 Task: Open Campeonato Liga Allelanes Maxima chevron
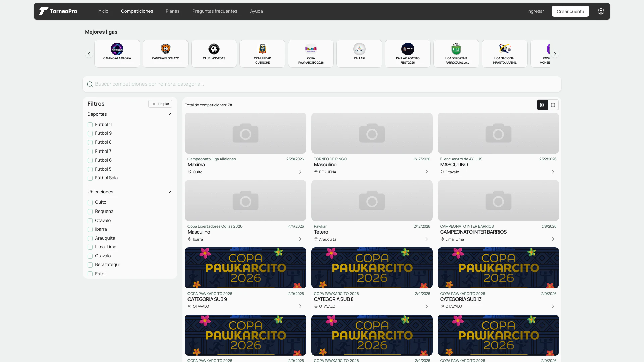[x=300, y=172]
